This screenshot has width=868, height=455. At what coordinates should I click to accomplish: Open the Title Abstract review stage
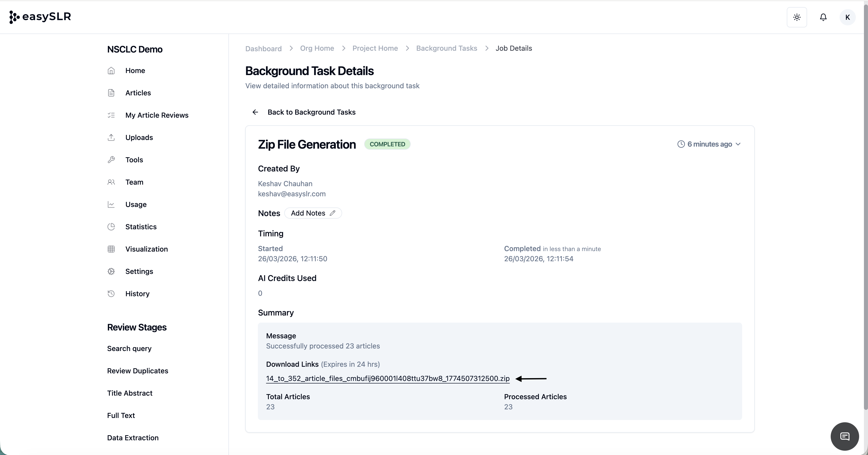tap(130, 393)
